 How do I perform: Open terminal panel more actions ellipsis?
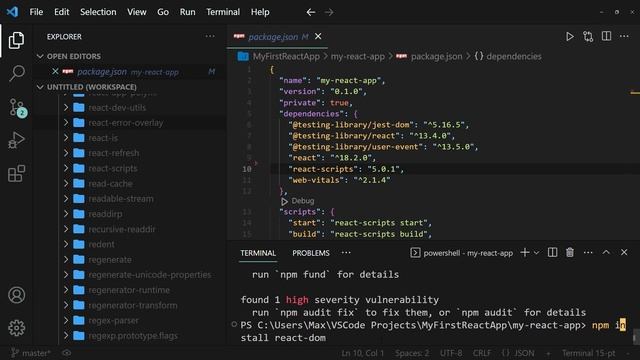(x=588, y=253)
